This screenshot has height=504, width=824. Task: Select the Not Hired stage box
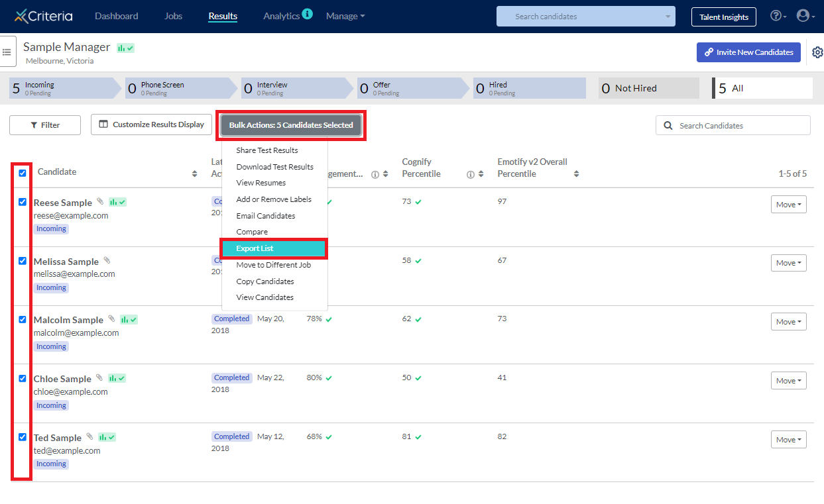click(649, 88)
